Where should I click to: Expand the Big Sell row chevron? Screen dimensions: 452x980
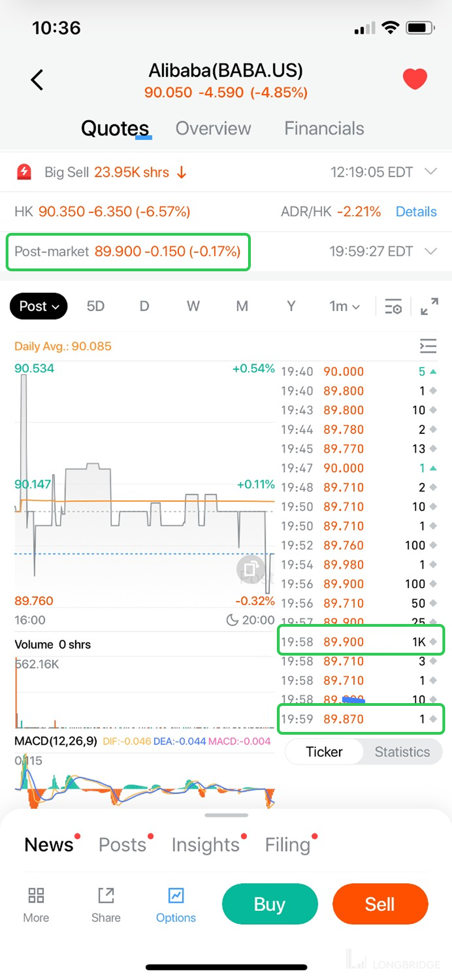pyautogui.click(x=431, y=172)
